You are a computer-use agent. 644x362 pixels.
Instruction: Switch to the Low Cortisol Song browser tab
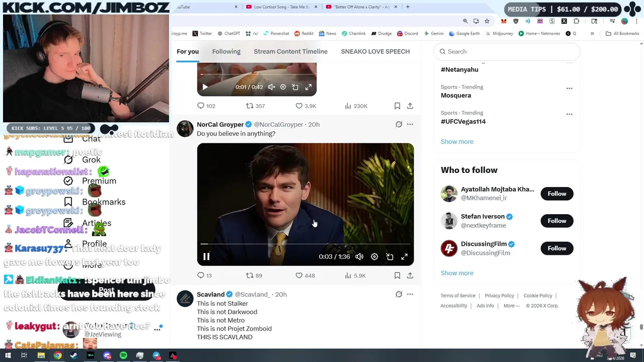[x=282, y=7]
